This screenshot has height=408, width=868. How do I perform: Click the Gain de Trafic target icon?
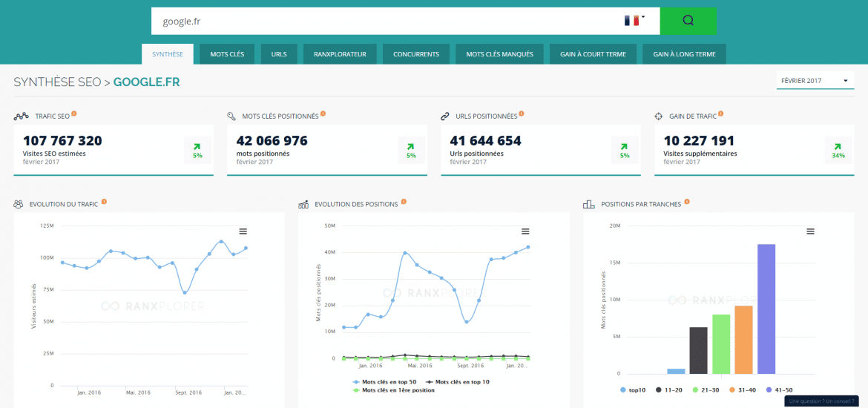[x=658, y=116]
